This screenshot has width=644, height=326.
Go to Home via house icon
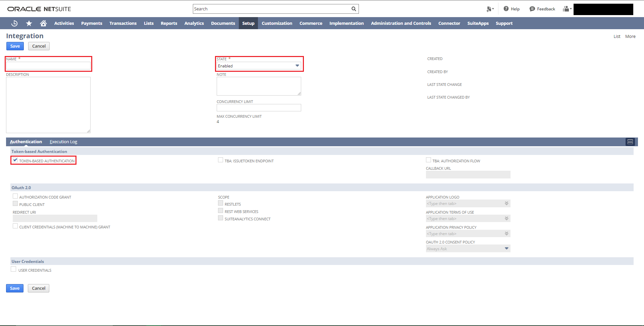(43, 23)
